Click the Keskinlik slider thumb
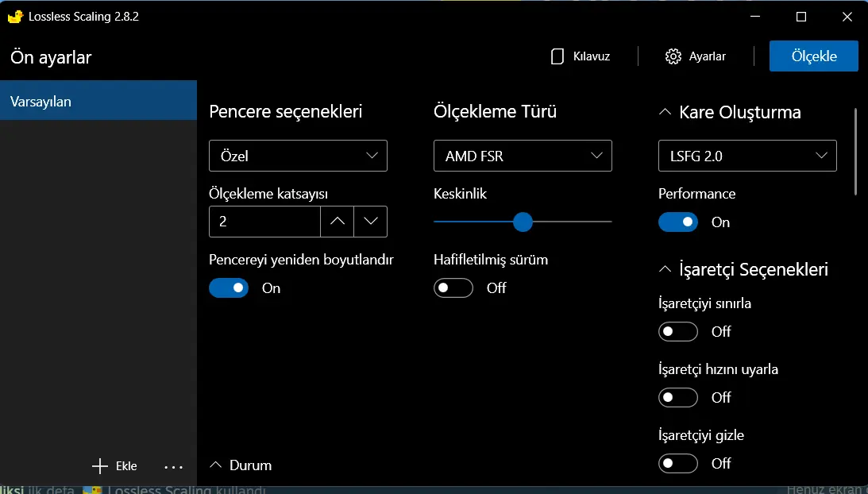868x494 pixels. pyautogui.click(x=523, y=222)
